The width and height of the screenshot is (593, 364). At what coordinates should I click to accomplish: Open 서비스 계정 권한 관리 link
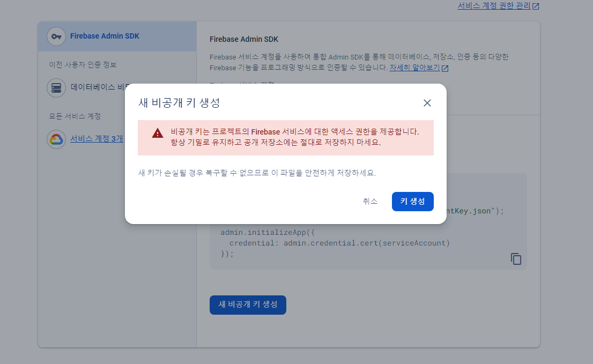pyautogui.click(x=498, y=6)
